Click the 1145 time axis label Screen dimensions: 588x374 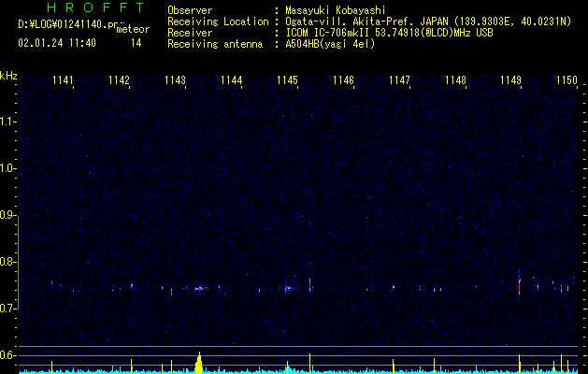(x=287, y=80)
